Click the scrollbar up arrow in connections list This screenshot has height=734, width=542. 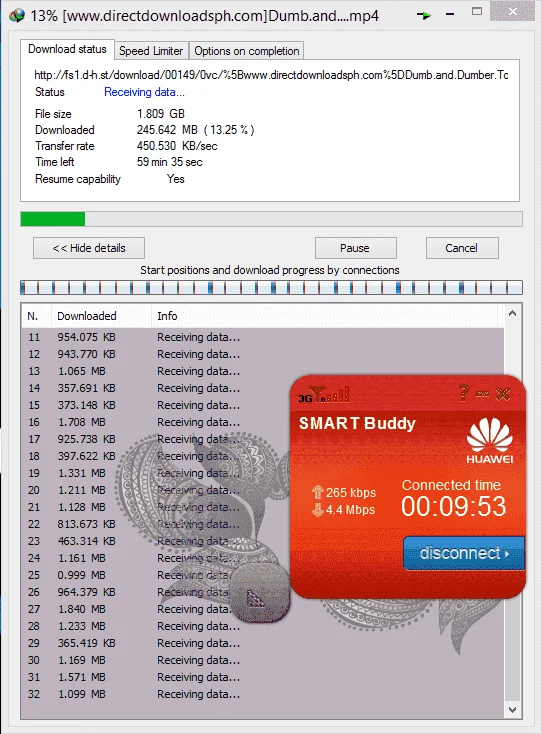click(x=513, y=313)
